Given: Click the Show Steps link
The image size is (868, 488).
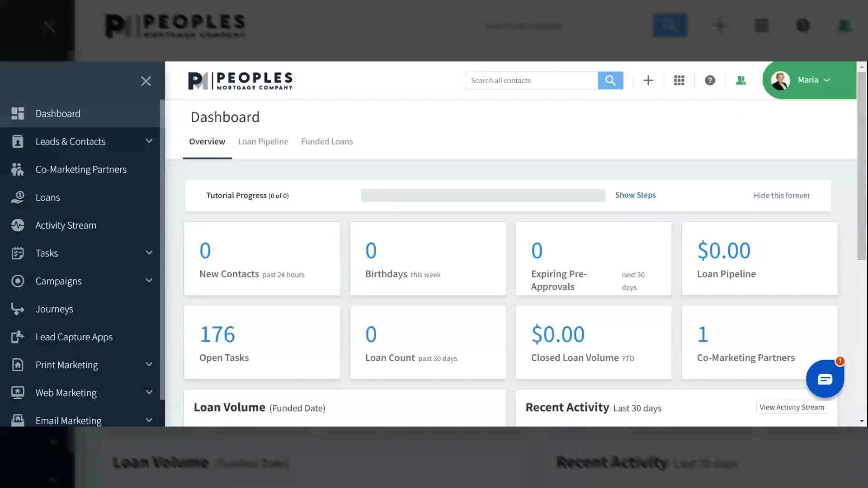Looking at the screenshot, I should pos(635,195).
